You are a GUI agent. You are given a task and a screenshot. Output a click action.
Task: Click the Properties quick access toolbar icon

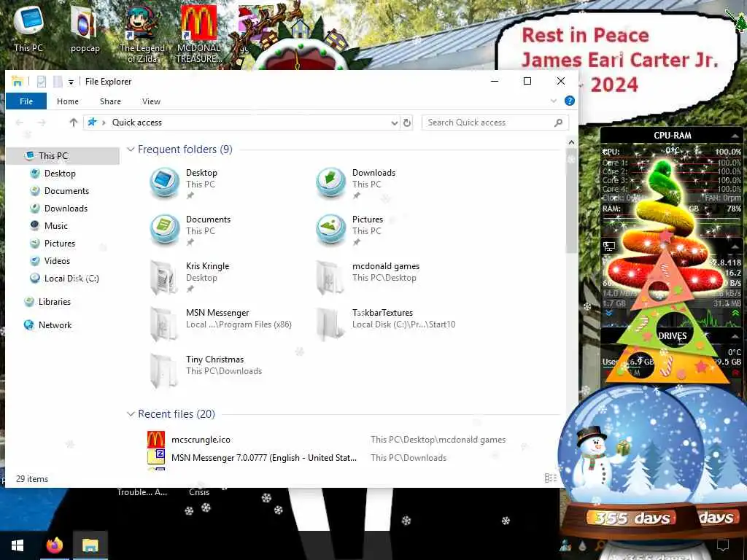(42, 82)
